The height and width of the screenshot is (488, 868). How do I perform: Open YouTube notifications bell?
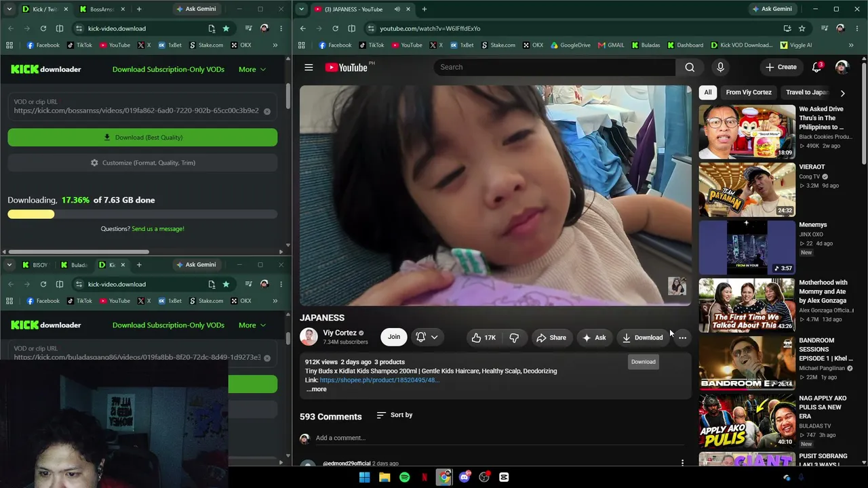point(817,67)
